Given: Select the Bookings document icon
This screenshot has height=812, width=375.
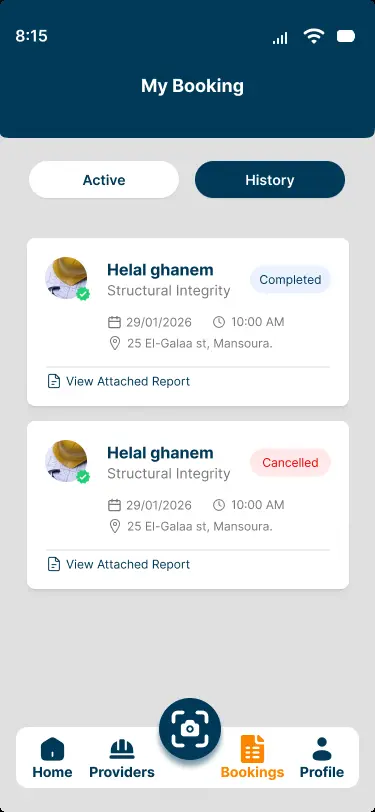Looking at the screenshot, I should [x=252, y=749].
